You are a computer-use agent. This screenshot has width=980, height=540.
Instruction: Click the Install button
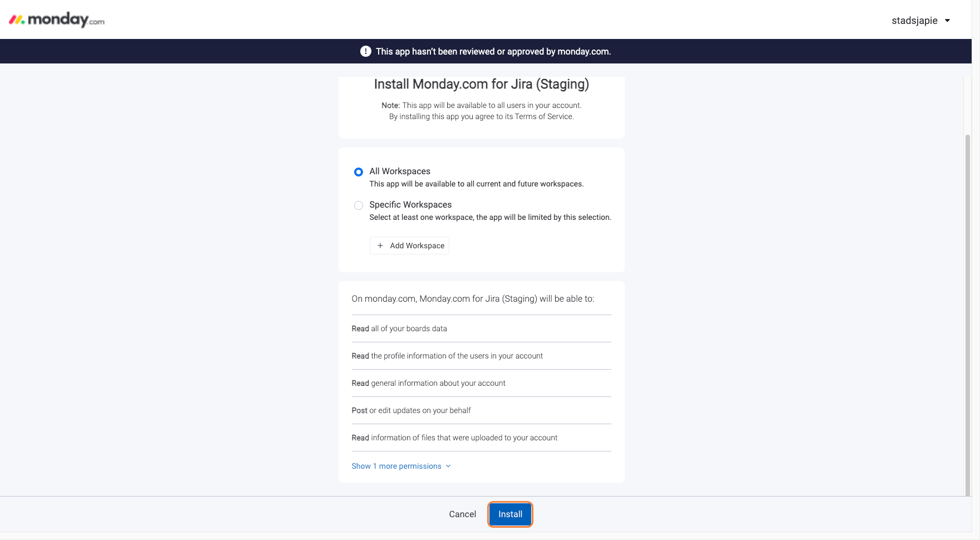tap(510, 514)
